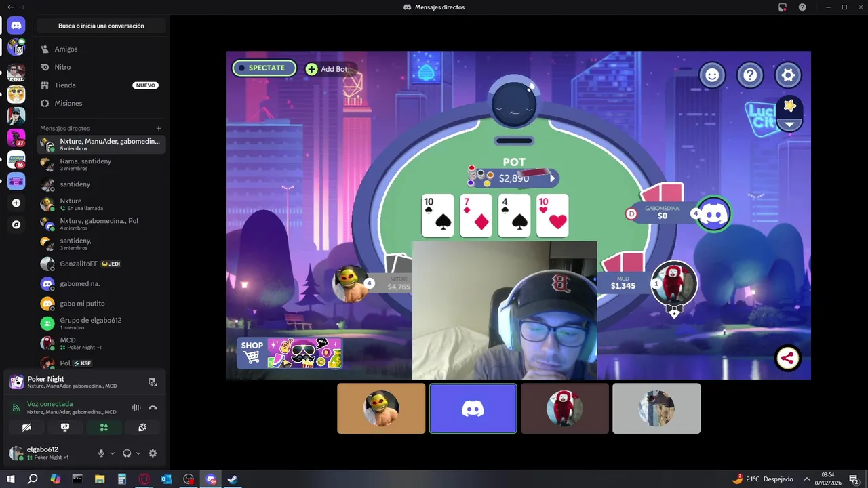Open poker game settings gear
Image resolution: width=868 pixels, height=488 pixels.
point(788,75)
